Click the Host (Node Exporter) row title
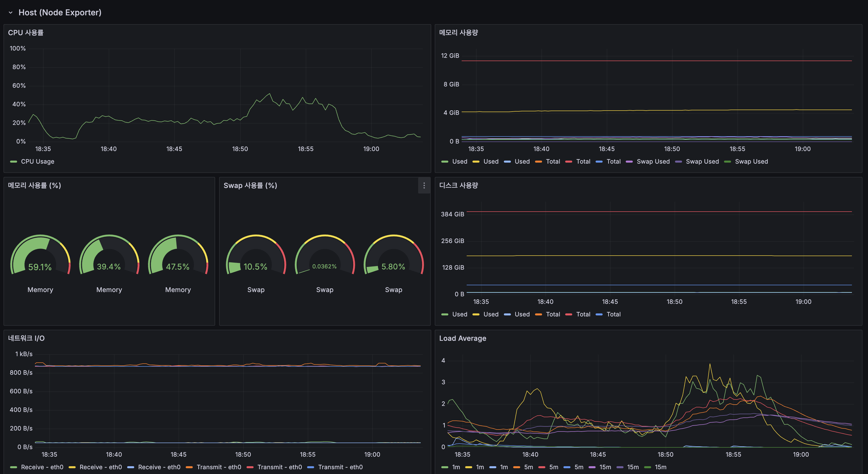The width and height of the screenshot is (868, 474). (x=60, y=13)
